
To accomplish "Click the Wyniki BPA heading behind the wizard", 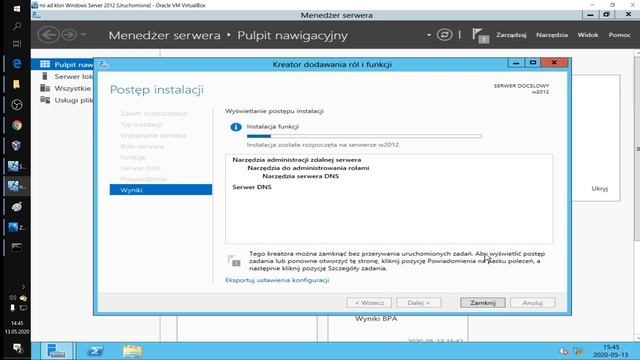I will [376, 318].
